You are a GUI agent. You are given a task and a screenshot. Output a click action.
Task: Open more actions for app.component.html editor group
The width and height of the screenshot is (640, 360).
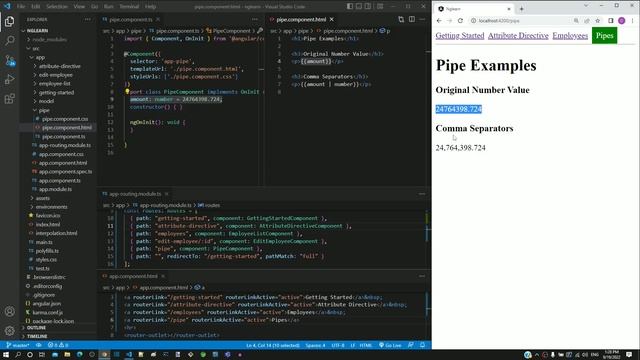pyautogui.click(x=422, y=276)
